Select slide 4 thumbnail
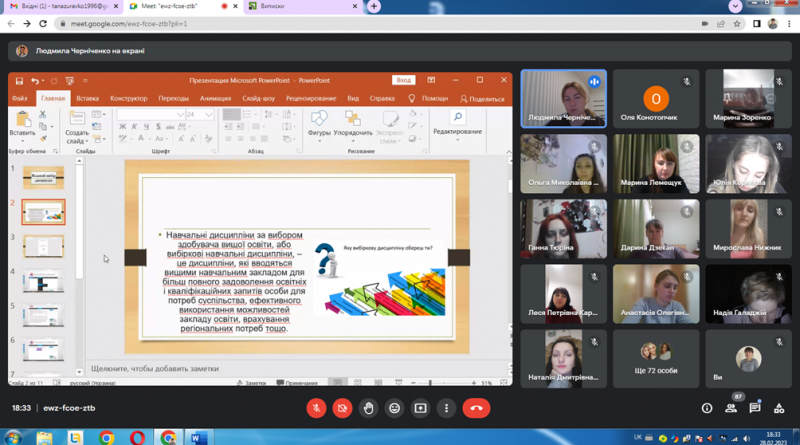 [43, 281]
